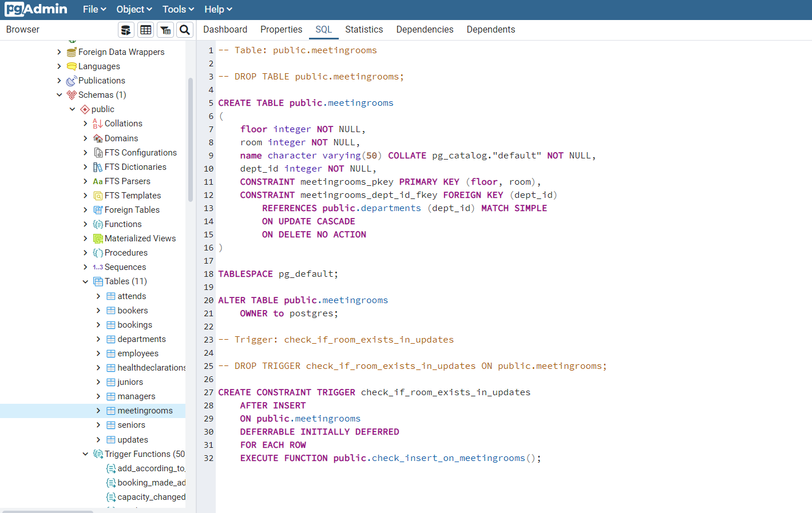The height and width of the screenshot is (513, 812).
Task: Select the employees table in tree
Action: 138,353
